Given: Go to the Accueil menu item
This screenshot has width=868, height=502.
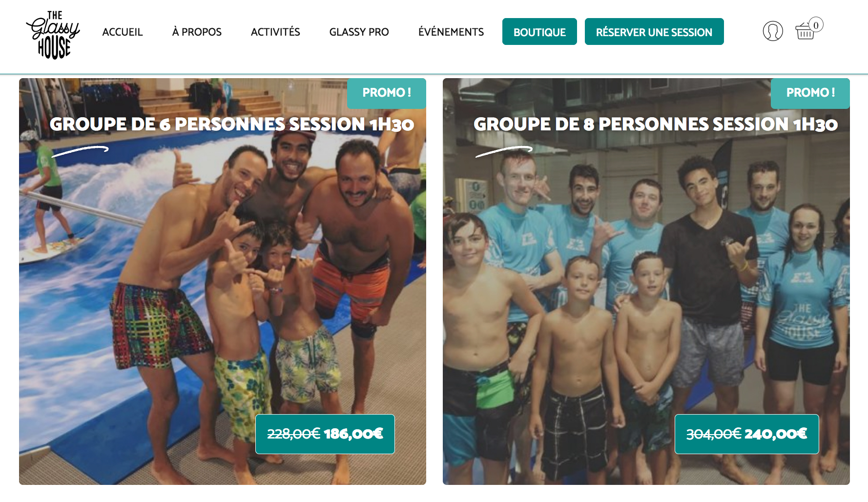Looking at the screenshot, I should (123, 32).
